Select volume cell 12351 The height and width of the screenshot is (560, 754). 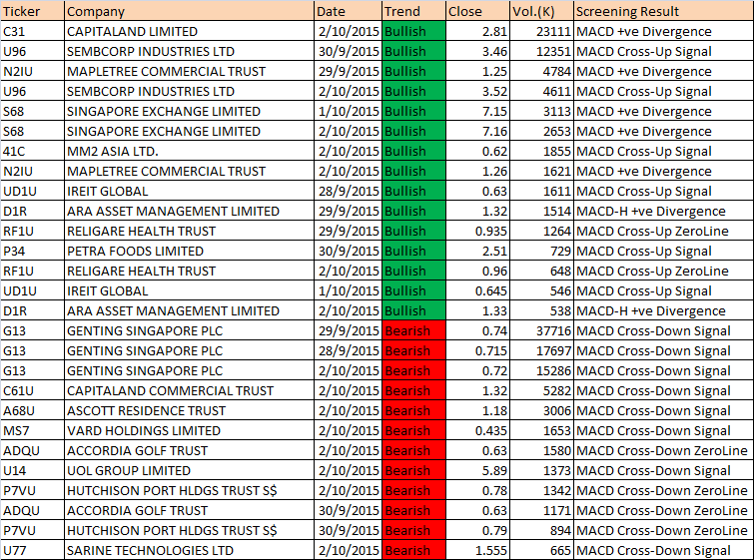tap(541, 51)
